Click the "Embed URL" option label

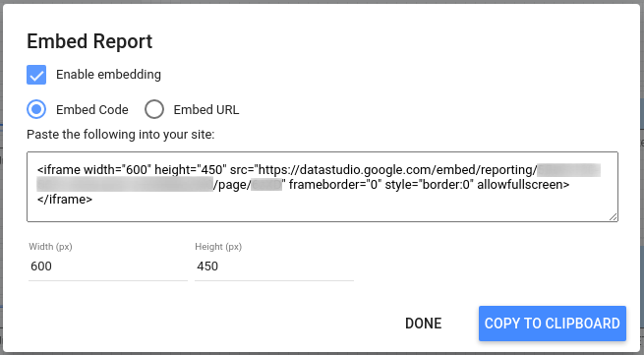click(206, 110)
